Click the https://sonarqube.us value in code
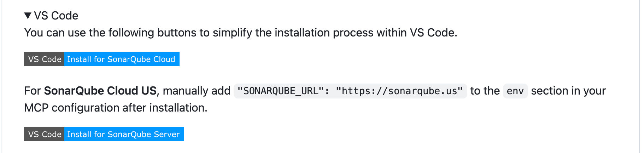Screen dimensions: 644x153 pos(399,91)
